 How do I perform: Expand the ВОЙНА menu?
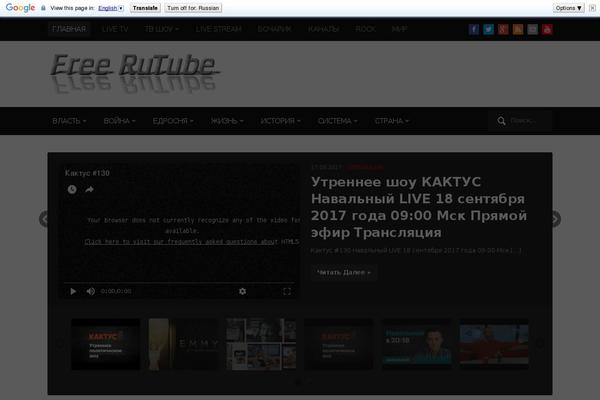coord(119,121)
